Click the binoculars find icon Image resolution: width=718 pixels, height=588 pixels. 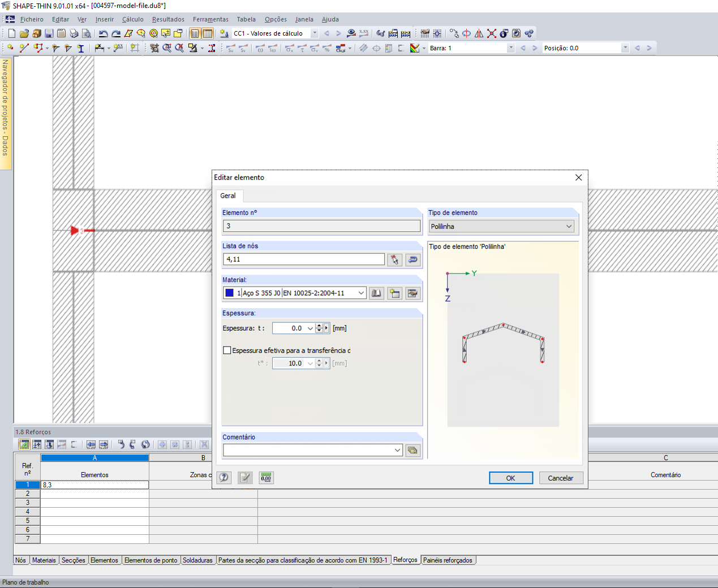point(380,33)
